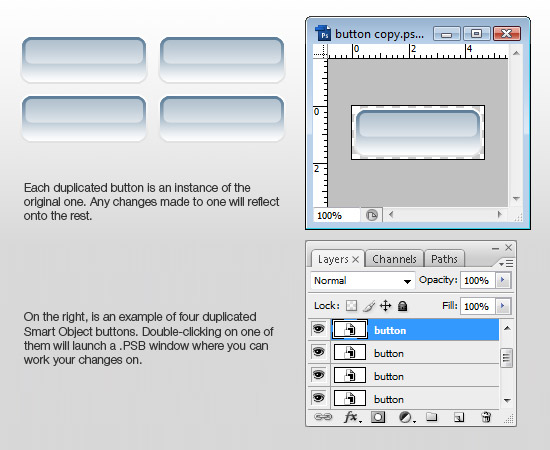Open the Layers panel options menu
This screenshot has width=550, height=450.
[x=506, y=263]
